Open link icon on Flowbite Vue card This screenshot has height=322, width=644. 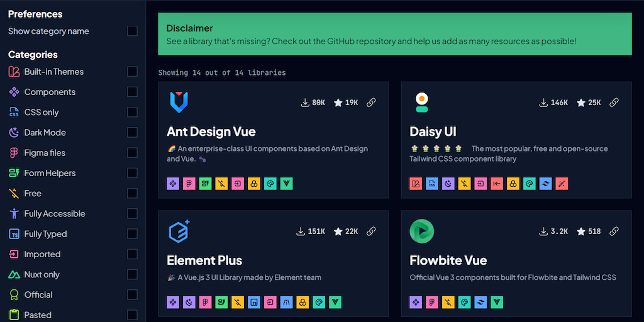tap(614, 231)
